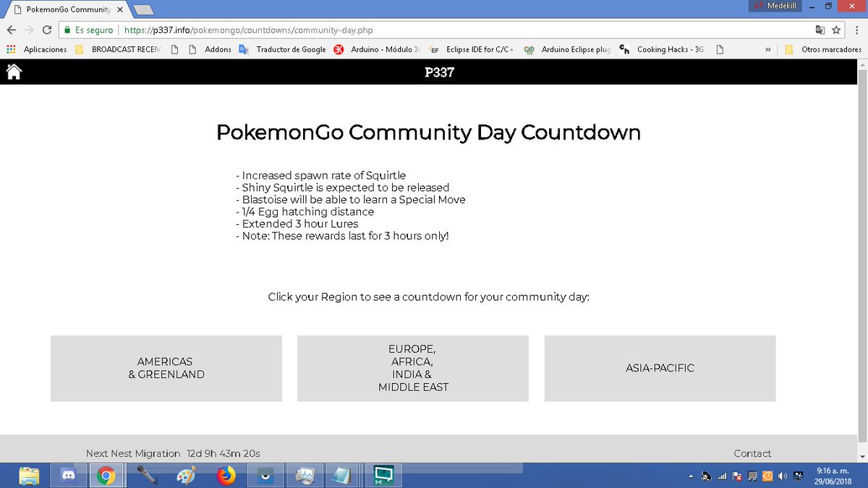Click the 'Increased spawn rate of Squirtle' line

coord(320,176)
